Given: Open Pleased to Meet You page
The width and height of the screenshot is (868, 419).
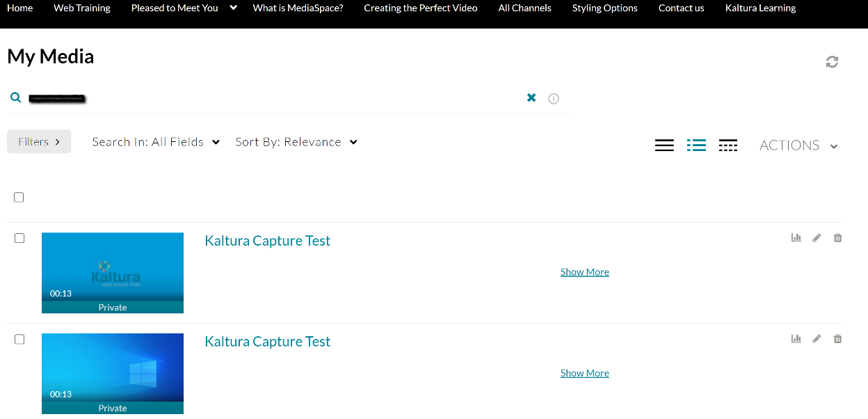Looking at the screenshot, I should 175,8.
